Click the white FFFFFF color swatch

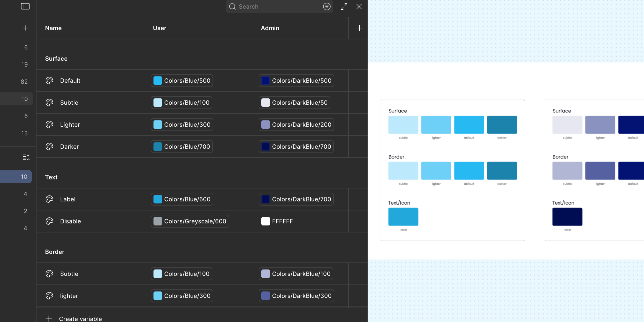coord(265,221)
